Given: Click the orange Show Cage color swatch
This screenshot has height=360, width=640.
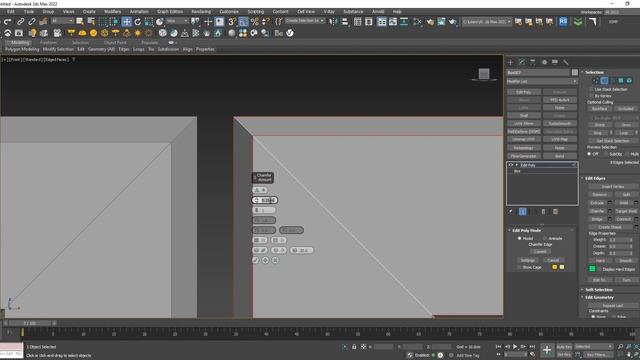Looking at the screenshot, I should coord(554,267).
